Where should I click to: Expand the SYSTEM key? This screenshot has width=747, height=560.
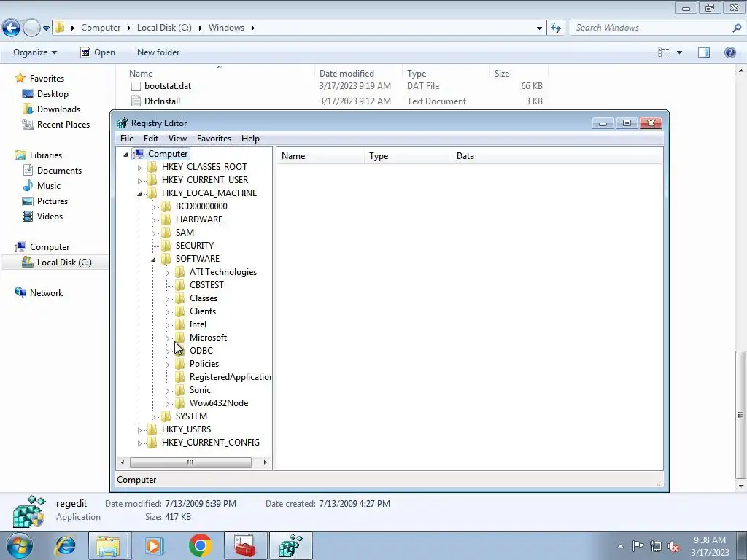tap(153, 417)
